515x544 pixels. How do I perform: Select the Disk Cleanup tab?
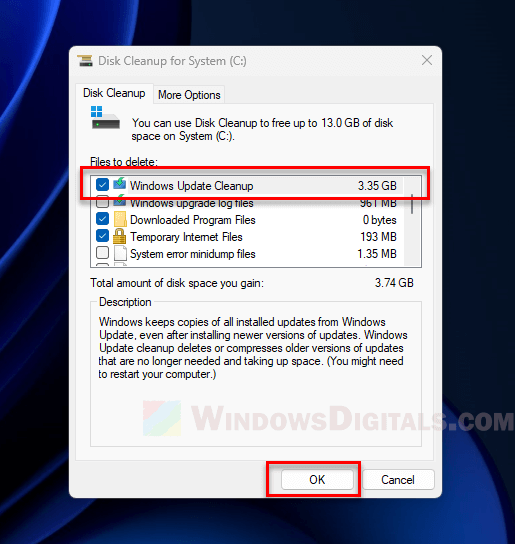[114, 93]
